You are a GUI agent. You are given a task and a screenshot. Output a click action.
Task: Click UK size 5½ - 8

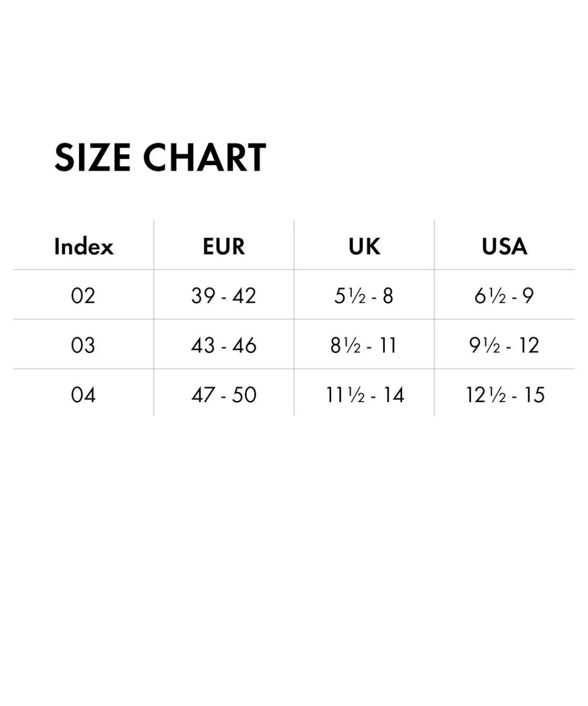pyautogui.click(x=364, y=296)
